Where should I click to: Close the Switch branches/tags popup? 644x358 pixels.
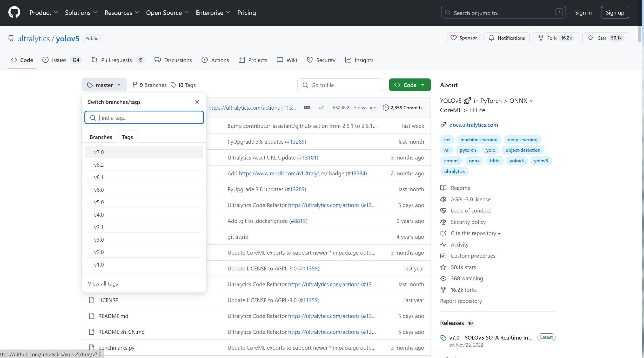tap(197, 102)
